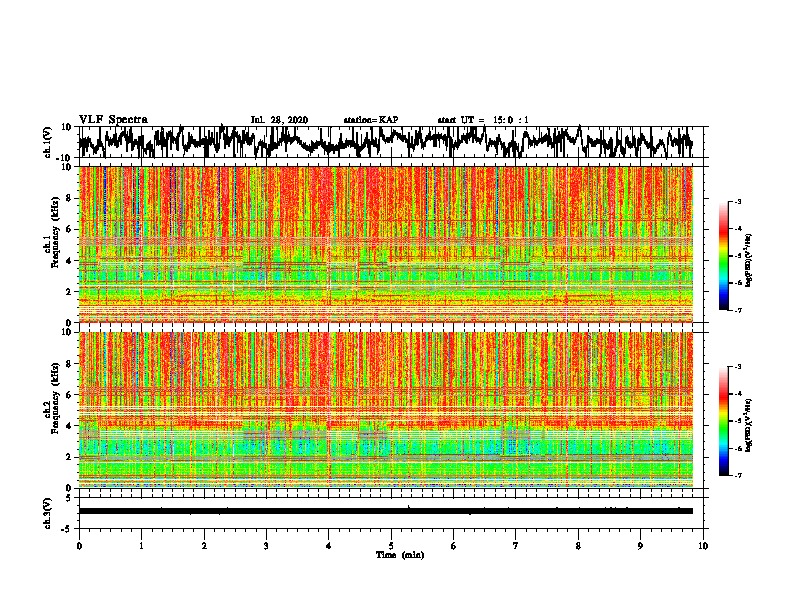Click the time axis "10" tick label
Image resolution: width=792 pixels, height=612 pixels.
click(703, 546)
